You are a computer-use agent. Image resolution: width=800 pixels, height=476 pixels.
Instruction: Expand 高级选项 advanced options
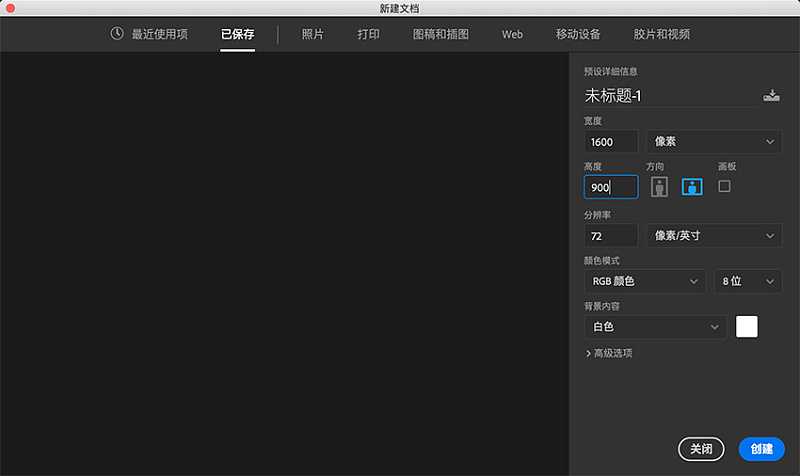point(609,353)
